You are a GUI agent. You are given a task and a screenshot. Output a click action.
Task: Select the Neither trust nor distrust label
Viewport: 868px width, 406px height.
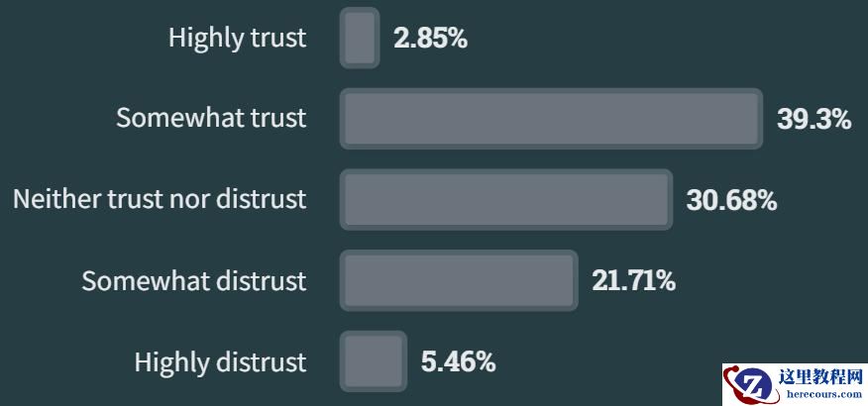click(x=160, y=200)
